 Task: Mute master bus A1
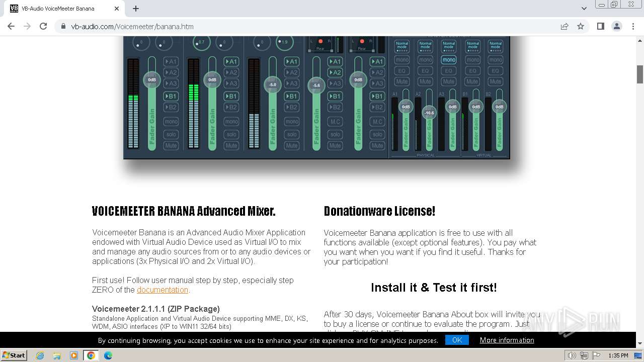402,81
